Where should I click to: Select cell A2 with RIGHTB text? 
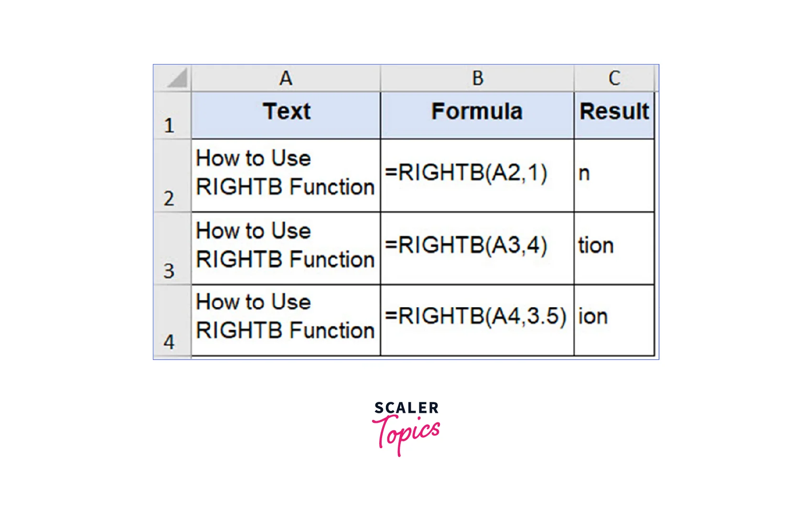pos(286,175)
